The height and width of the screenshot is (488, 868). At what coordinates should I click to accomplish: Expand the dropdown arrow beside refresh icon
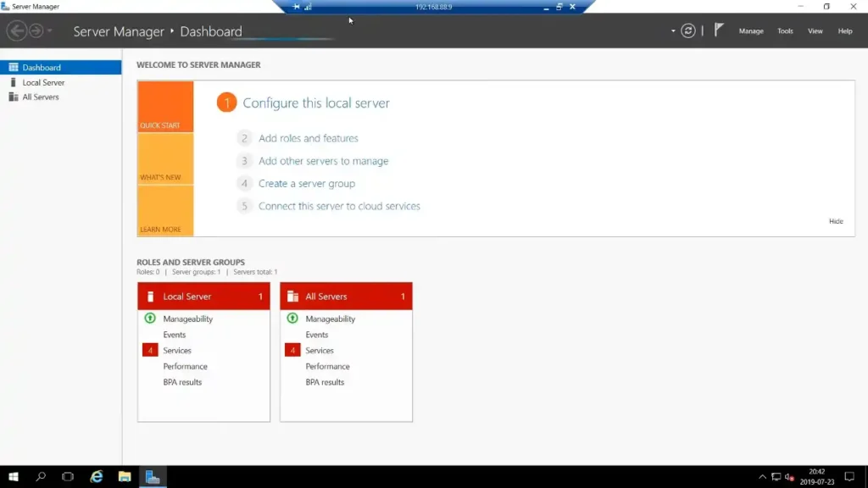click(673, 31)
